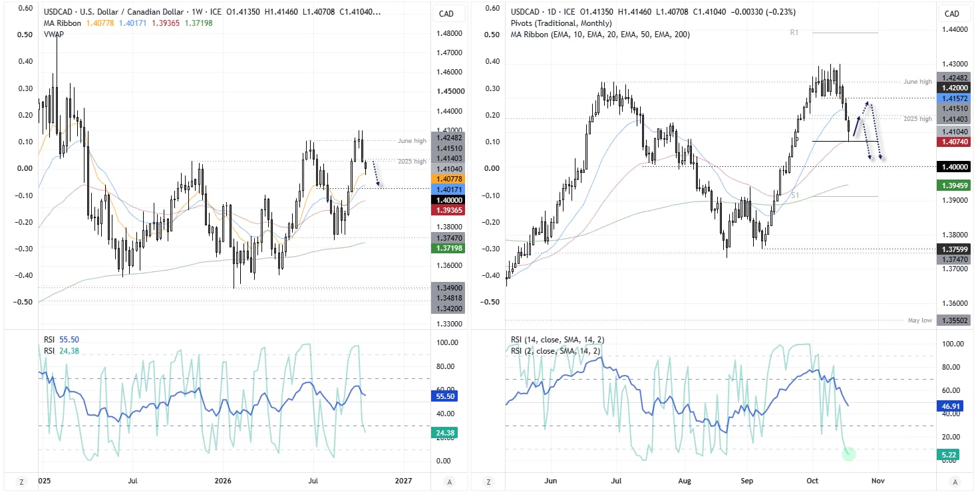Click the 2025 high label on weekly chart

tap(410, 162)
